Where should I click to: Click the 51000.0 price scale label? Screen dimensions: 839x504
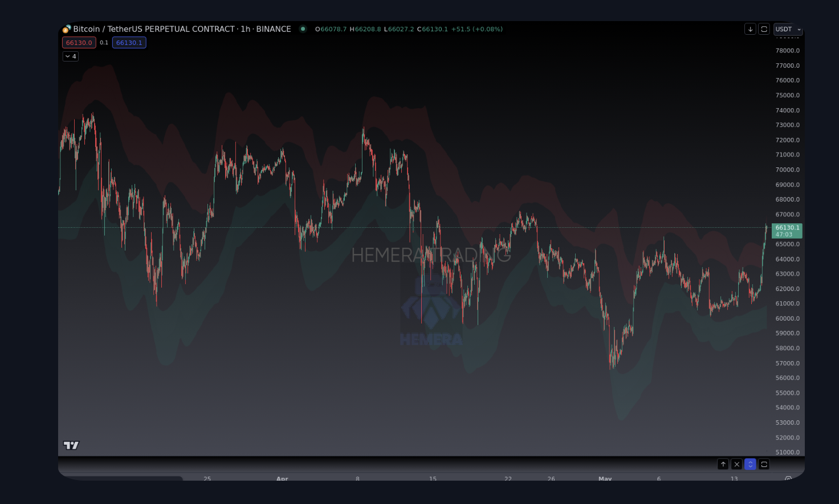coord(787,452)
